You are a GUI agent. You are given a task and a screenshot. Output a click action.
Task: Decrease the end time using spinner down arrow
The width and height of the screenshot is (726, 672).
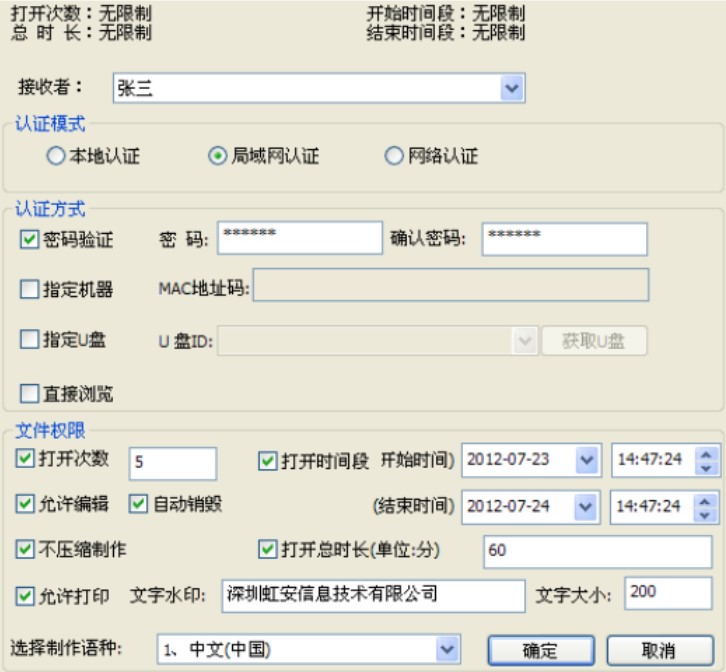click(707, 512)
